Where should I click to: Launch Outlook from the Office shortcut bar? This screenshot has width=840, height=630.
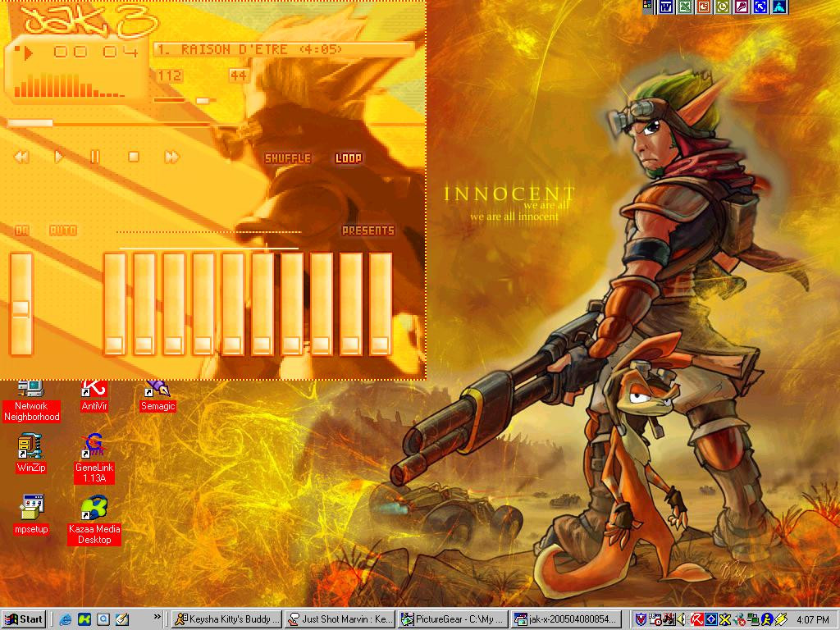pos(723,7)
